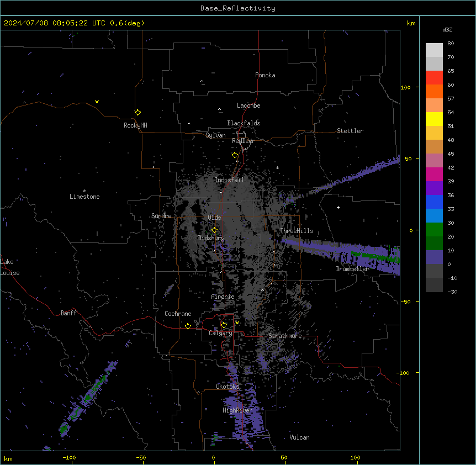
Task: Click the Ponoka city label
Action: click(265, 75)
